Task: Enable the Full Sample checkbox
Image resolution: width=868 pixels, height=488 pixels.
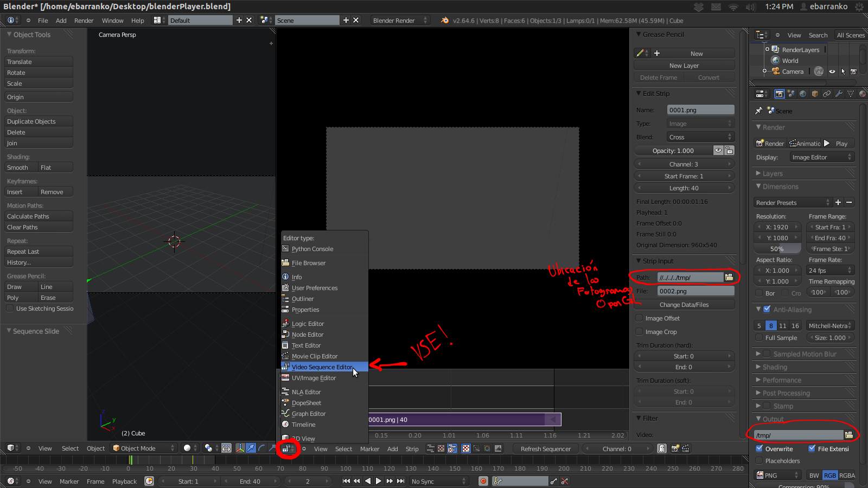Action: (759, 338)
